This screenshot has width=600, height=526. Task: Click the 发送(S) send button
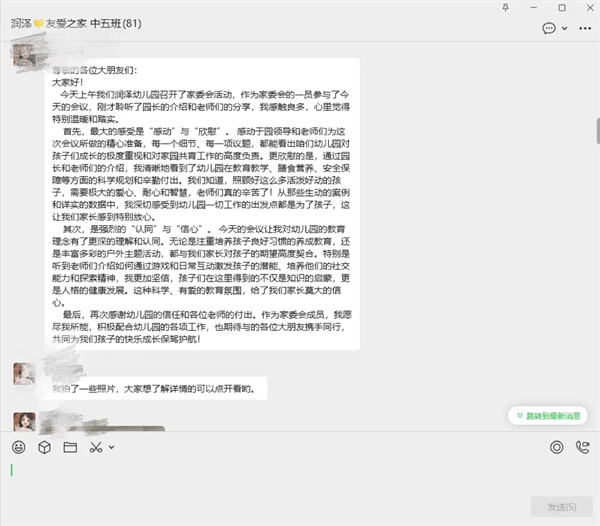[558, 506]
